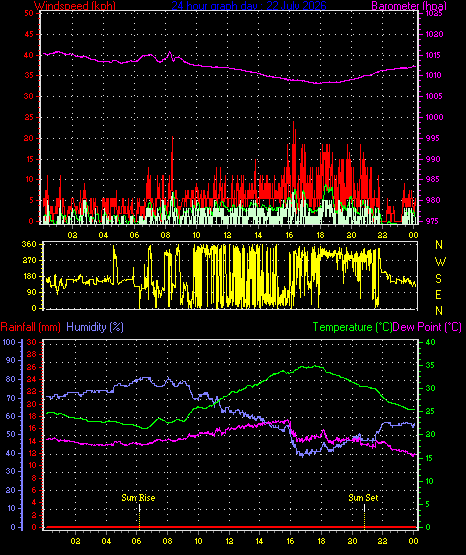Click the Humidity (%) legend label
Viewport: 466px width, 555px height.
(x=95, y=327)
